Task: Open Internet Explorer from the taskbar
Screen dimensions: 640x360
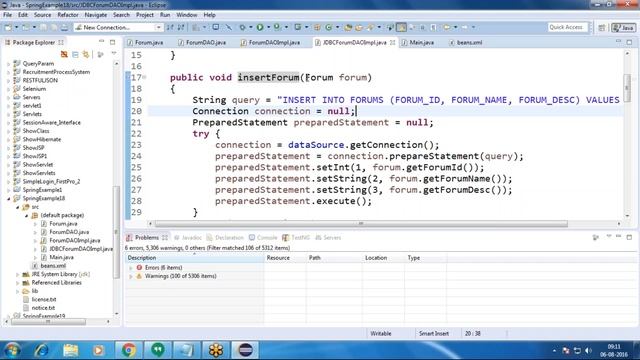Action: (42, 350)
